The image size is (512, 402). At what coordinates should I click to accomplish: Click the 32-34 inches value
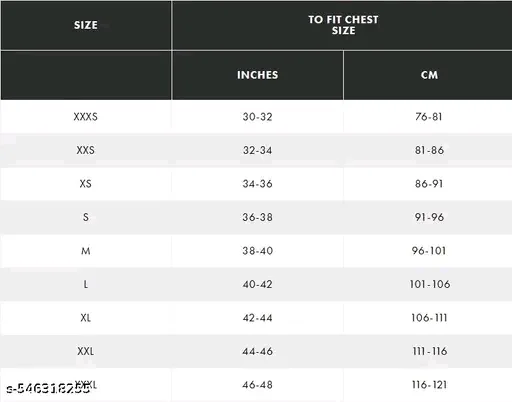point(257,150)
